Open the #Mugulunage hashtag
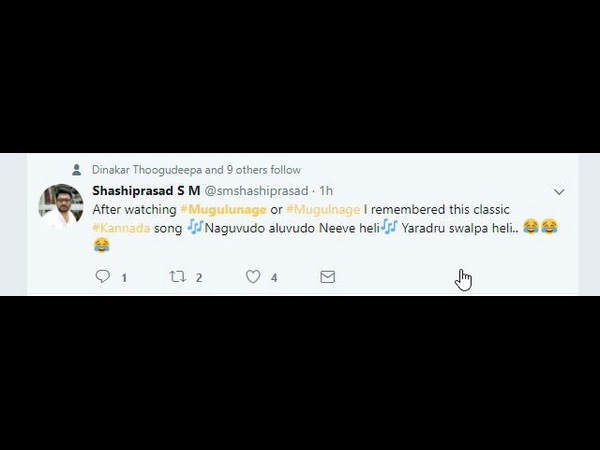This screenshot has height=450, width=600. [223, 209]
